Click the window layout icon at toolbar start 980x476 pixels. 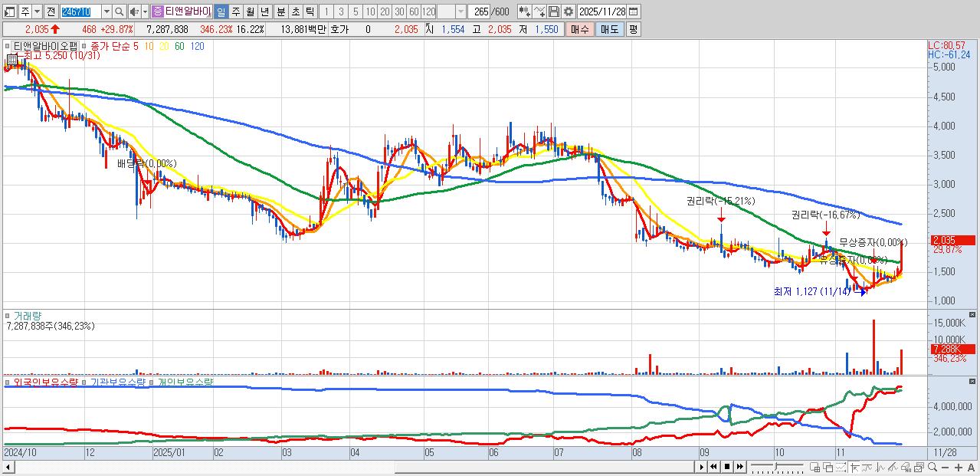(8, 11)
